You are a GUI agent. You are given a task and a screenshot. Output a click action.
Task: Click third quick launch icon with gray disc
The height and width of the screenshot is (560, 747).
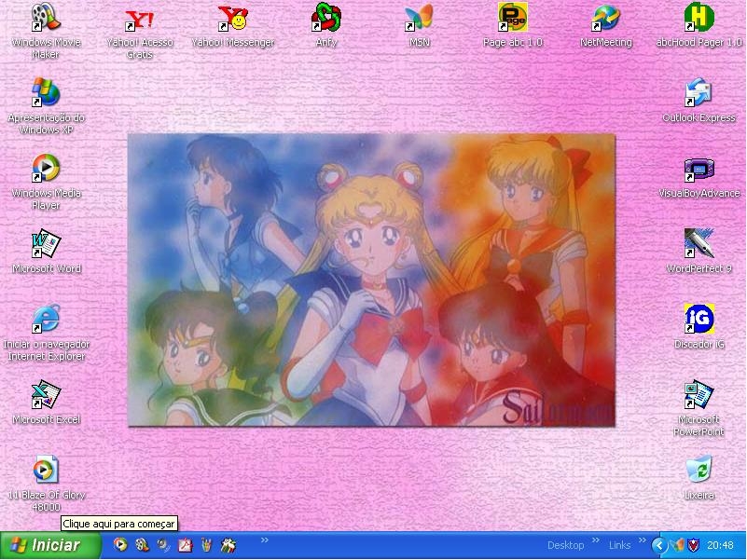click(x=163, y=545)
